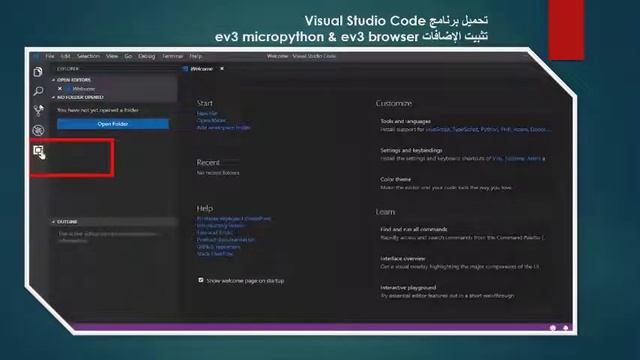Open the Terminal menu

tap(173, 56)
